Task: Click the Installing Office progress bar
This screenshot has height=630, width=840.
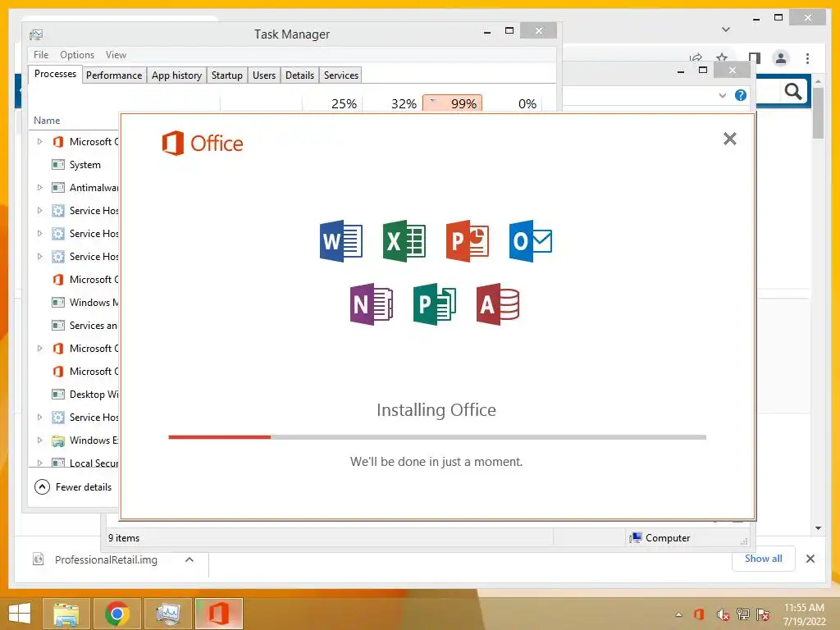Action: click(x=437, y=437)
